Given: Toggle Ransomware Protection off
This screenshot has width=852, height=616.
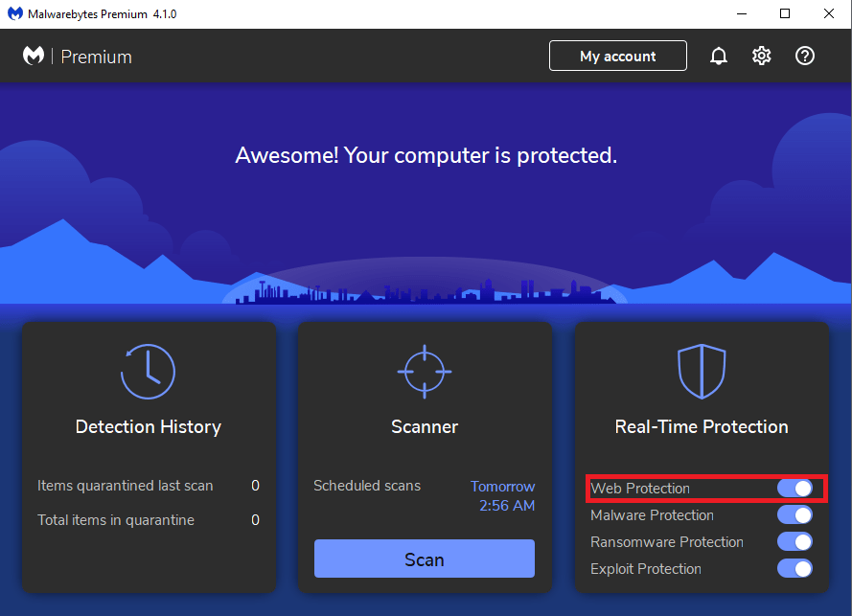Looking at the screenshot, I should (794, 541).
